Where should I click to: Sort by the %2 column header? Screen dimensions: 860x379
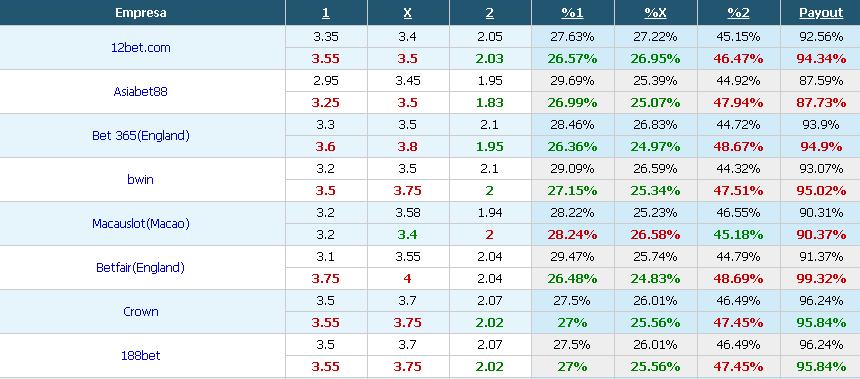pyautogui.click(x=738, y=13)
